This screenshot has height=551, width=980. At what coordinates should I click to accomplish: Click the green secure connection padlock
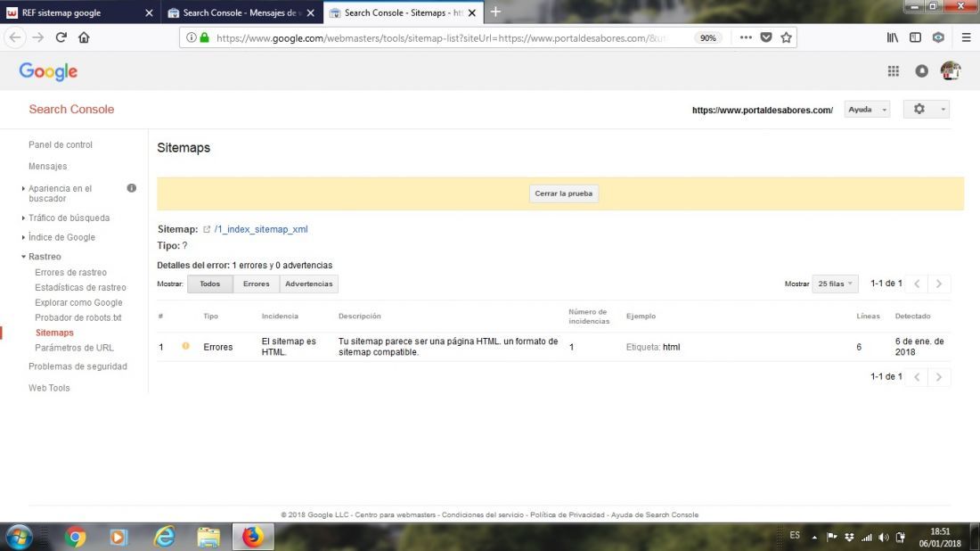204,37
